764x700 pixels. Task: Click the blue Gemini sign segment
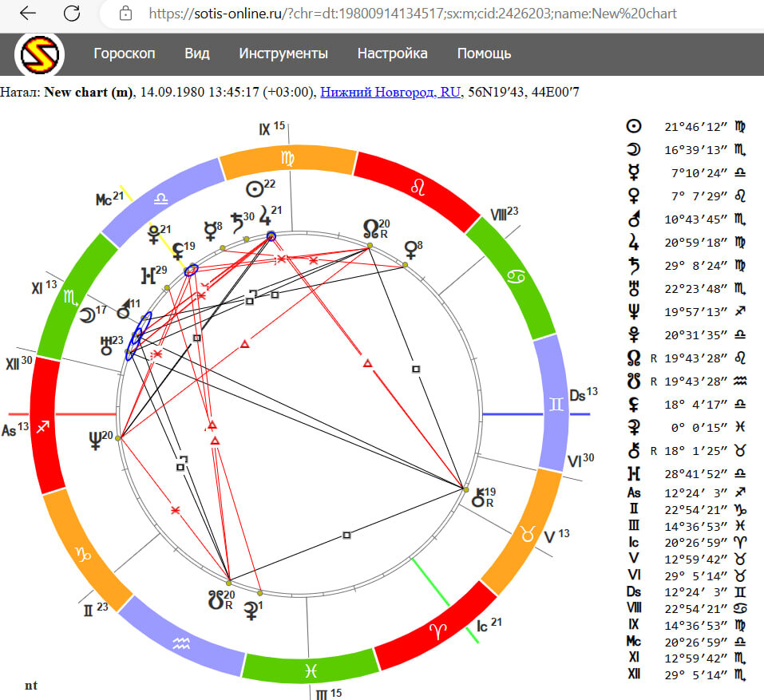(x=556, y=404)
